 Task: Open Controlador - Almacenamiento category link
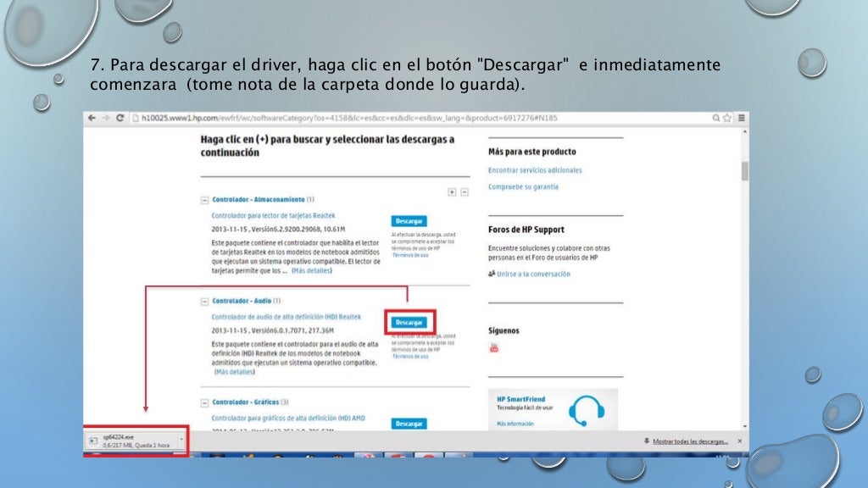(x=258, y=200)
